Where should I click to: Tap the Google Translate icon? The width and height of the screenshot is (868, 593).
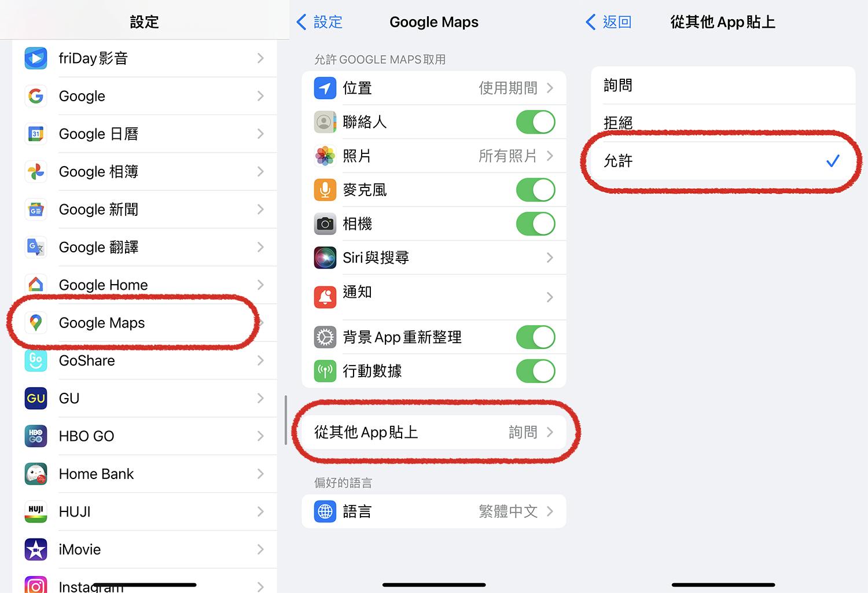pos(36,247)
